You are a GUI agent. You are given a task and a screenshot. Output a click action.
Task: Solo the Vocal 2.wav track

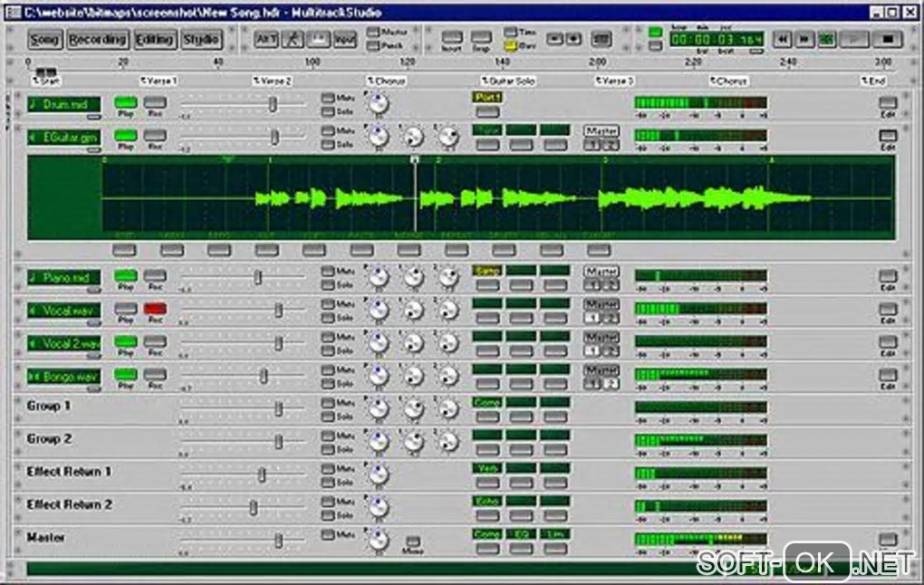tap(328, 350)
